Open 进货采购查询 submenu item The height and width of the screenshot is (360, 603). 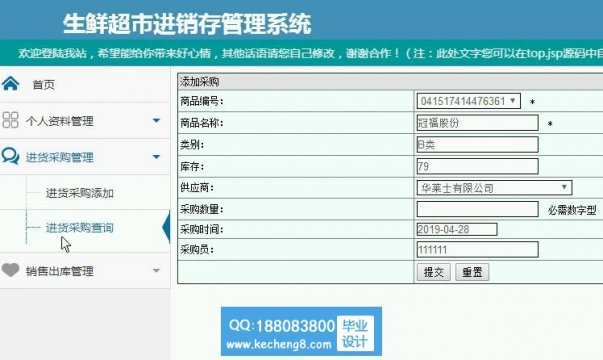80,228
